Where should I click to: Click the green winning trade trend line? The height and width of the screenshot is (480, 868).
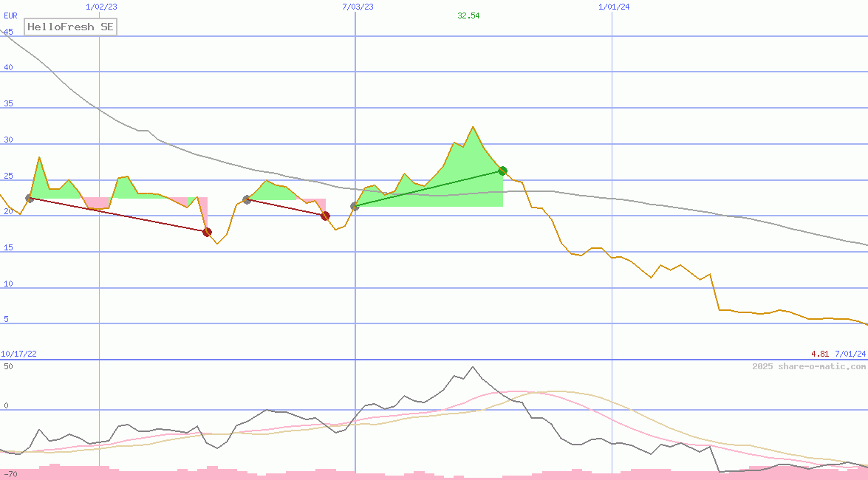pos(428,188)
